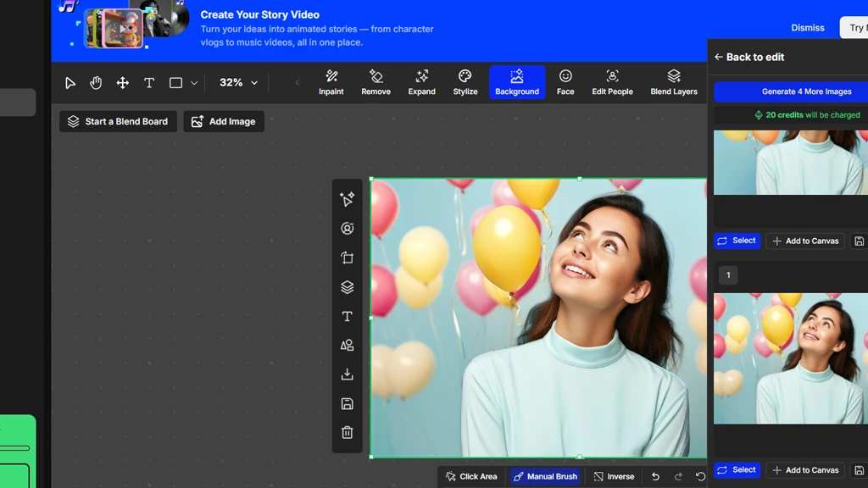The image size is (868, 488).
Task: Switch to Click Area selection mode
Action: [x=471, y=476]
